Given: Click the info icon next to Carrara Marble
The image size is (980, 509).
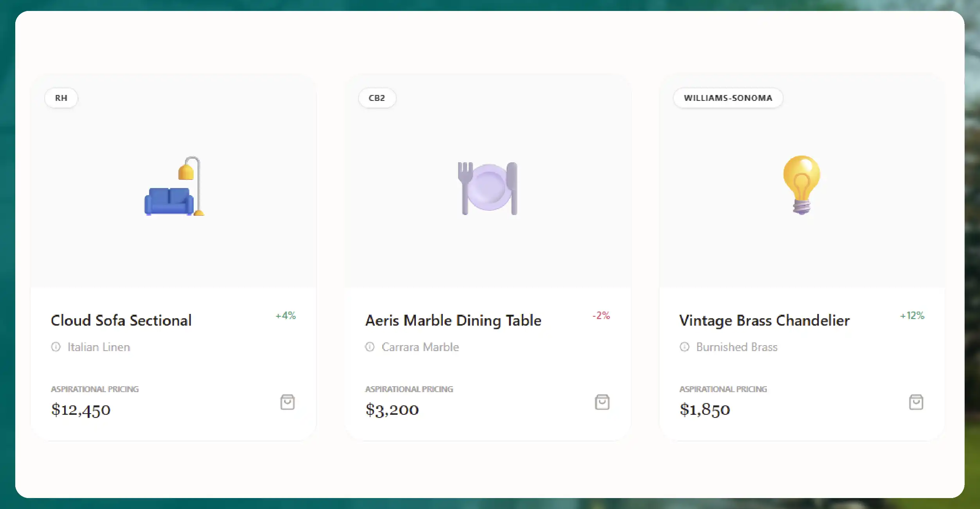Looking at the screenshot, I should coord(370,347).
